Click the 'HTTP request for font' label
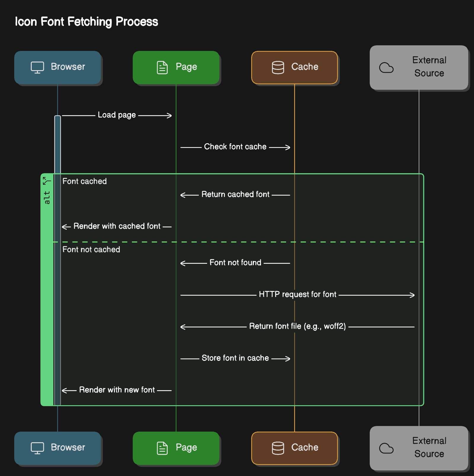Image resolution: width=474 pixels, height=476 pixels. [x=297, y=295]
